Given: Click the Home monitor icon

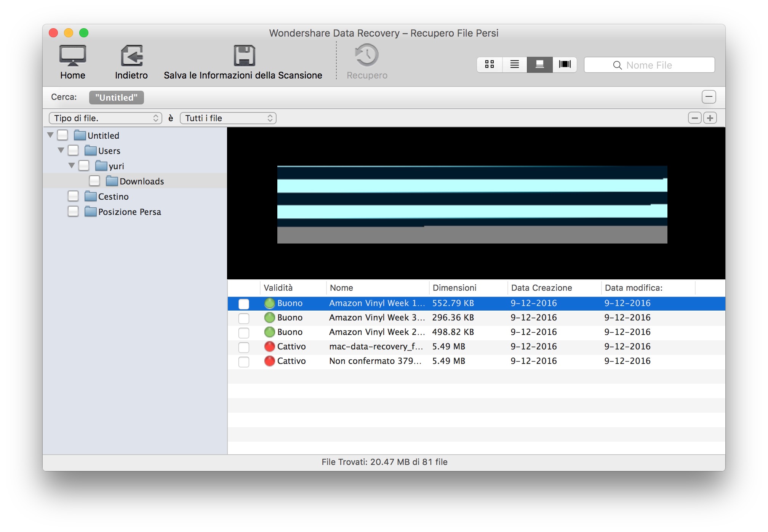Looking at the screenshot, I should coord(72,56).
